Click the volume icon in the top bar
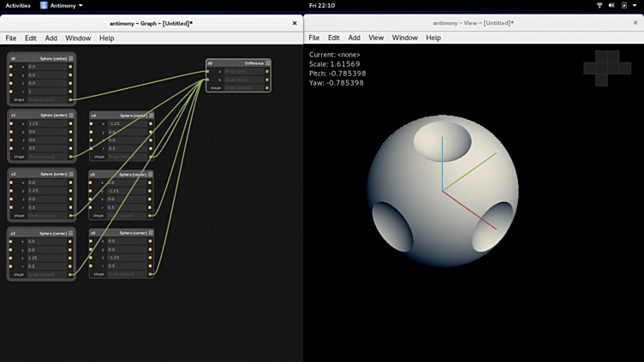Image resolution: width=644 pixels, height=362 pixels. 611,5
